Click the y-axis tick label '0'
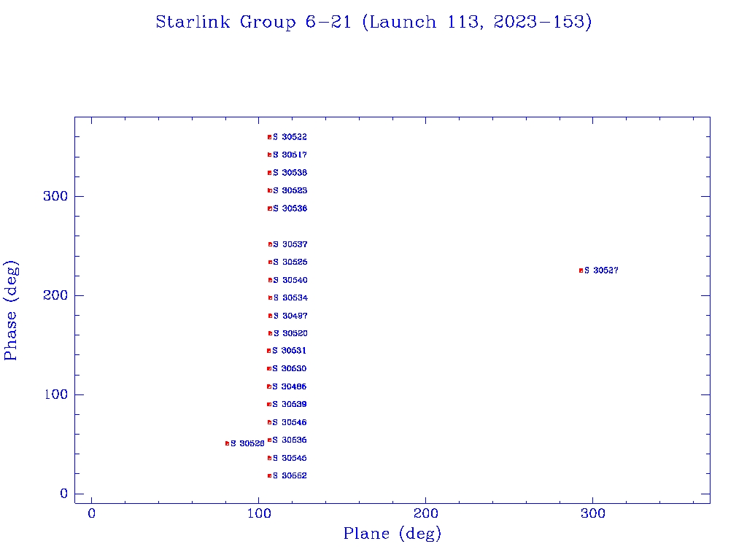 (64, 494)
